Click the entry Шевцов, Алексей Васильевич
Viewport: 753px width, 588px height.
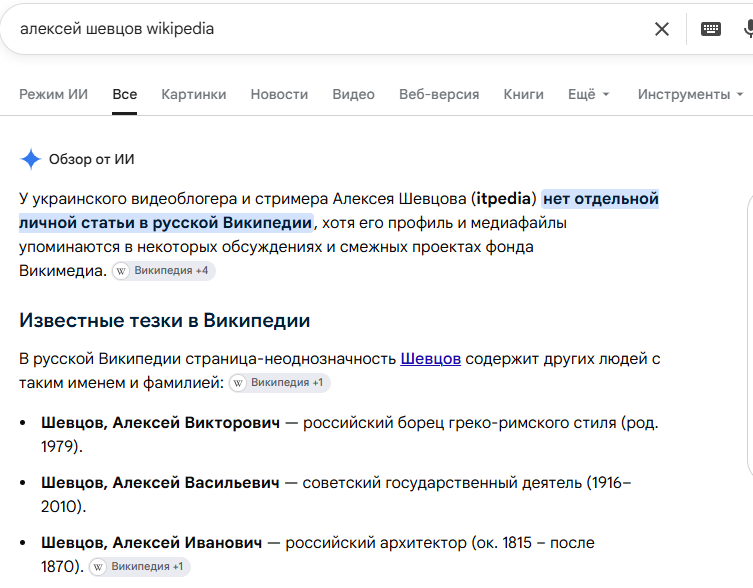160,483
